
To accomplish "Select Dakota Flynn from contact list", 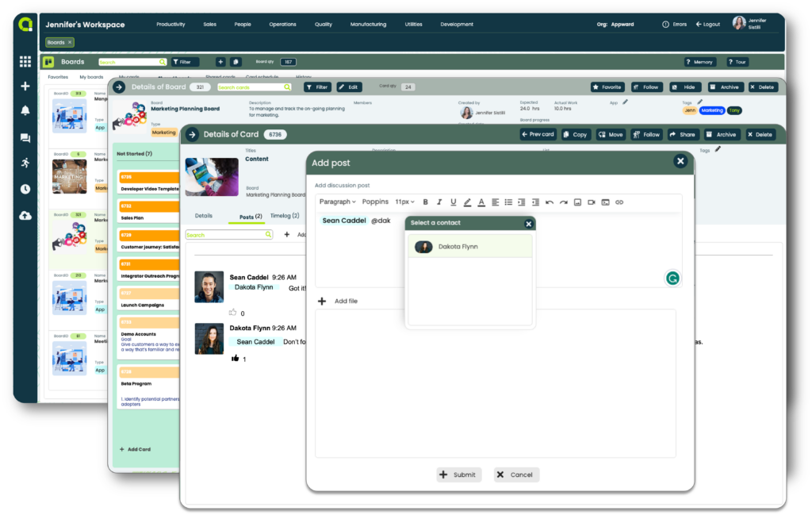I will [x=469, y=247].
